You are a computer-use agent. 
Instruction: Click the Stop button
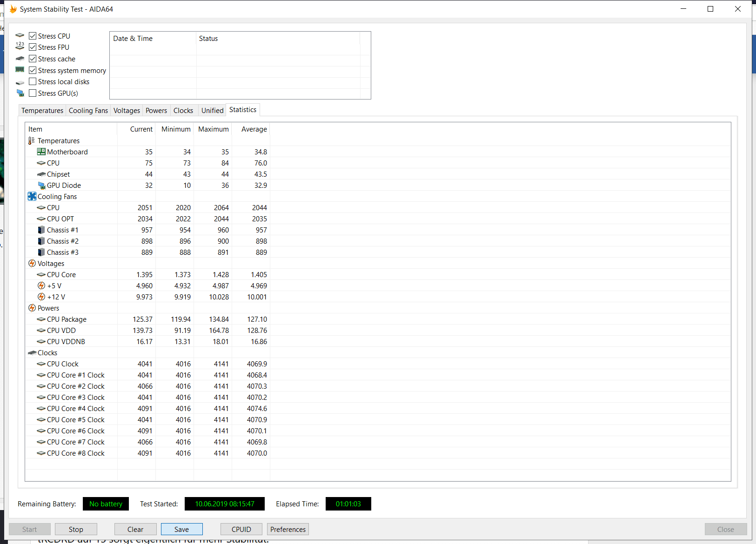(x=76, y=529)
